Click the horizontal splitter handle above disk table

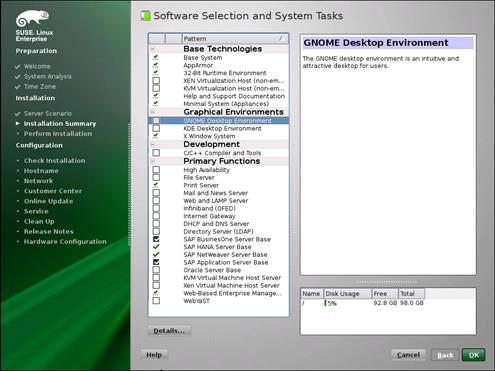click(x=388, y=282)
